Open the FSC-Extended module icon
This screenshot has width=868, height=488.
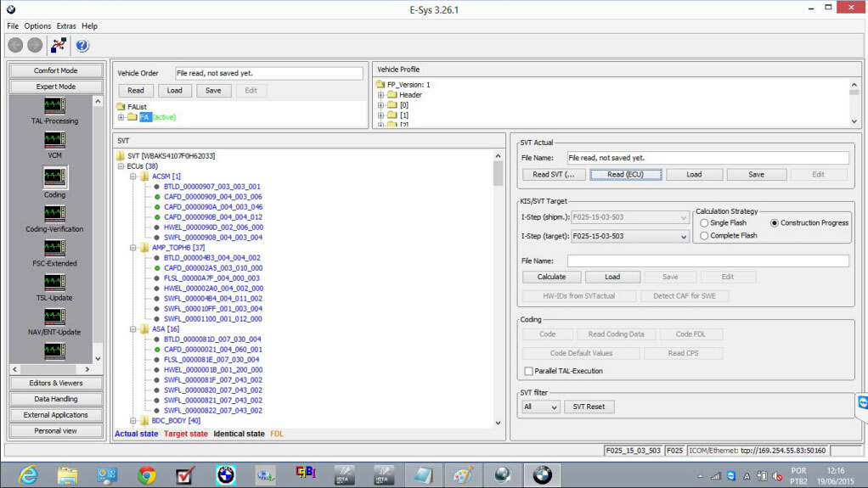[x=55, y=248]
